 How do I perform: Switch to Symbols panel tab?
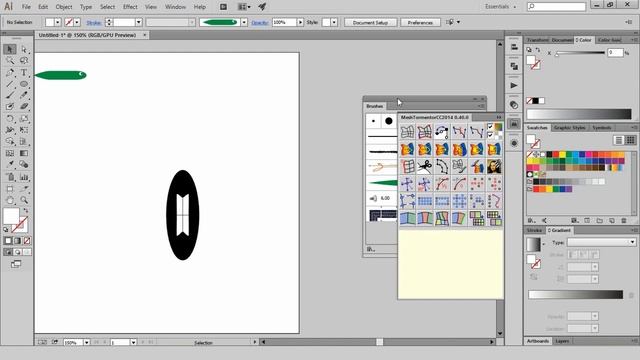pyautogui.click(x=602, y=128)
